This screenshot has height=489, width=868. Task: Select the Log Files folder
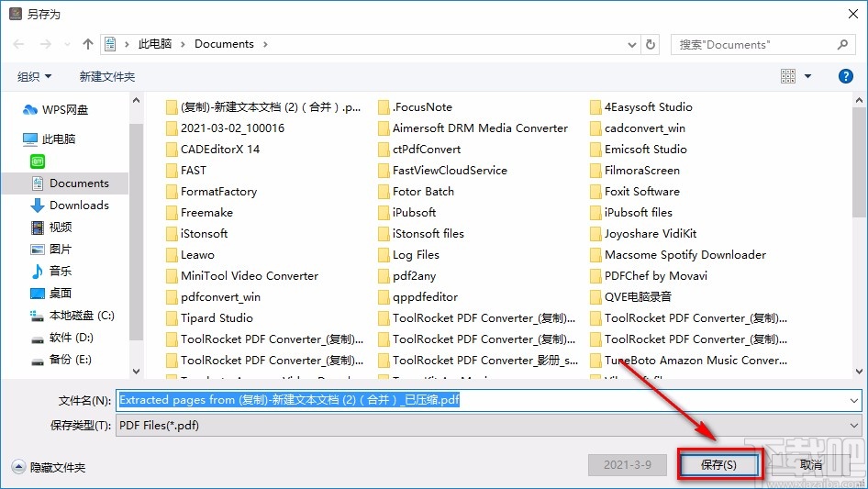tap(409, 255)
